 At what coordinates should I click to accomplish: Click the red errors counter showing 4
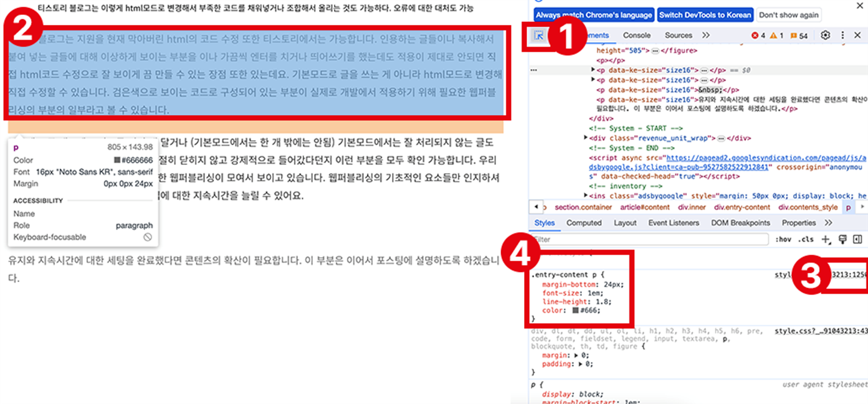(758, 35)
